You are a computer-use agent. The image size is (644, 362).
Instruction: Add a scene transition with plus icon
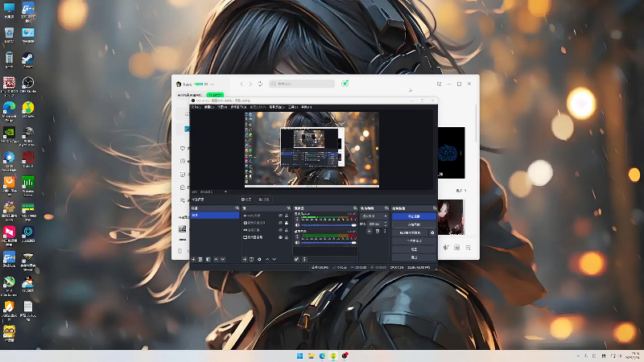(369, 232)
